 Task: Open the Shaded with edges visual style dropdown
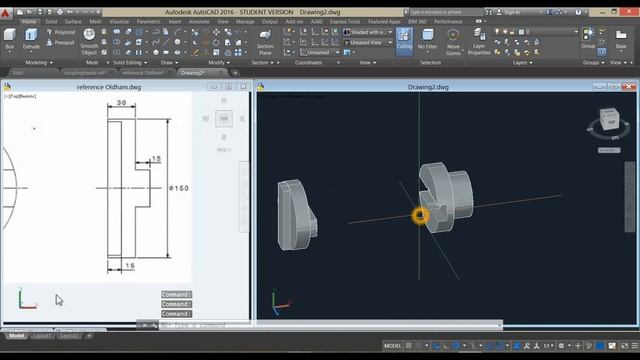tap(368, 32)
